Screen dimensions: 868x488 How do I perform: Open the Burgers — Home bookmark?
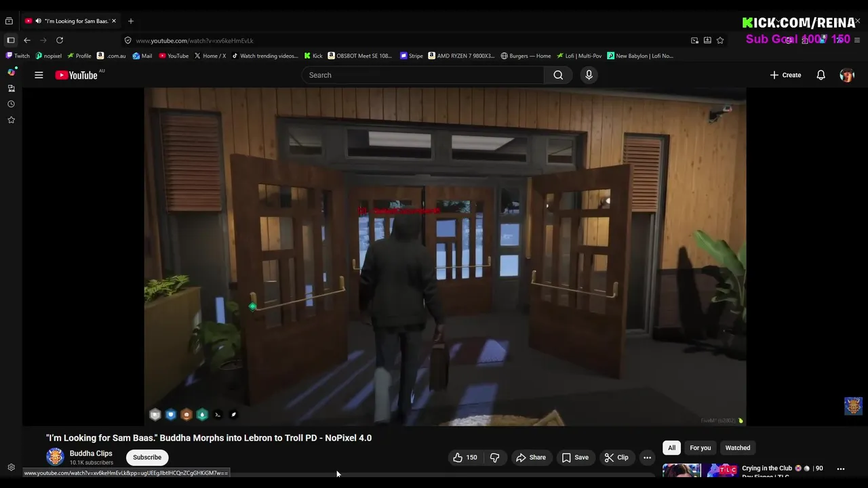(x=526, y=56)
